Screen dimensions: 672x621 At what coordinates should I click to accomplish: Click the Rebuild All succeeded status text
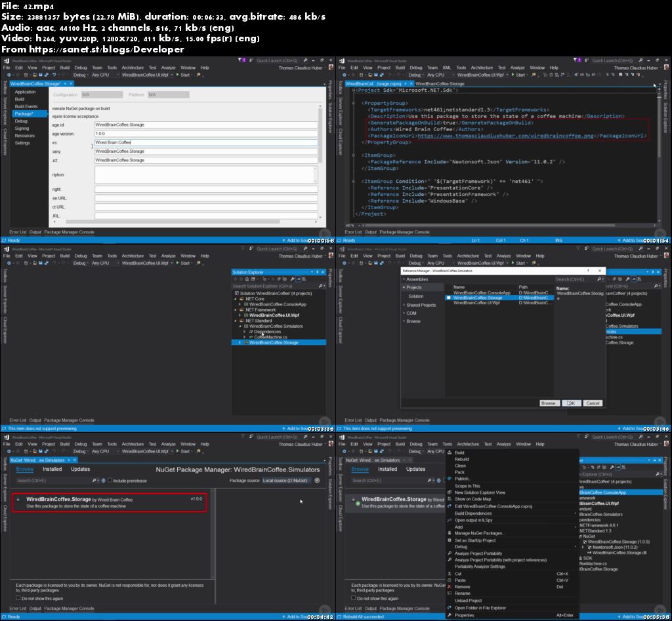coord(363,616)
